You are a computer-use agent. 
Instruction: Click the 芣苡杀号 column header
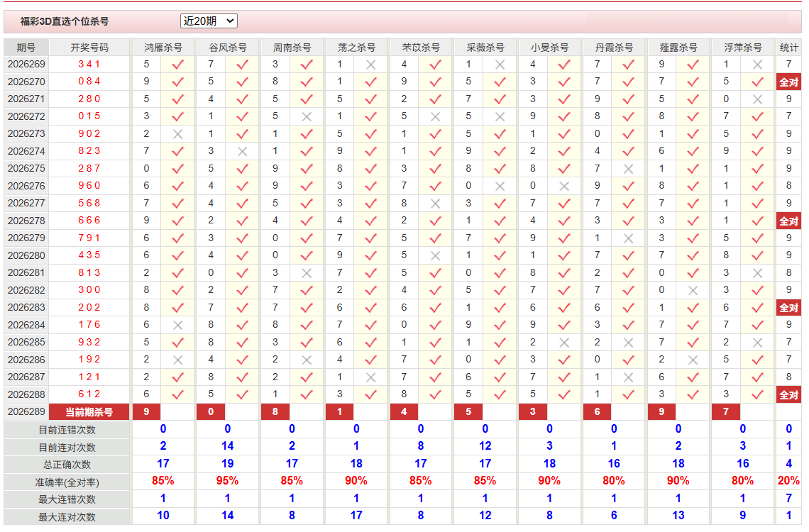[421, 48]
